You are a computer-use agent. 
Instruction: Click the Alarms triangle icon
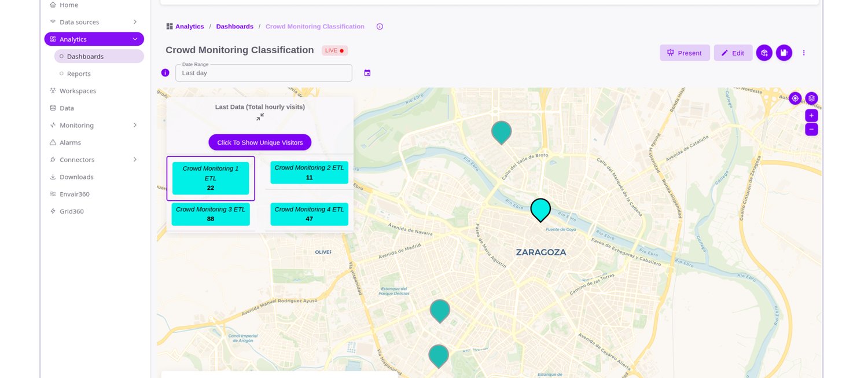coord(53,142)
